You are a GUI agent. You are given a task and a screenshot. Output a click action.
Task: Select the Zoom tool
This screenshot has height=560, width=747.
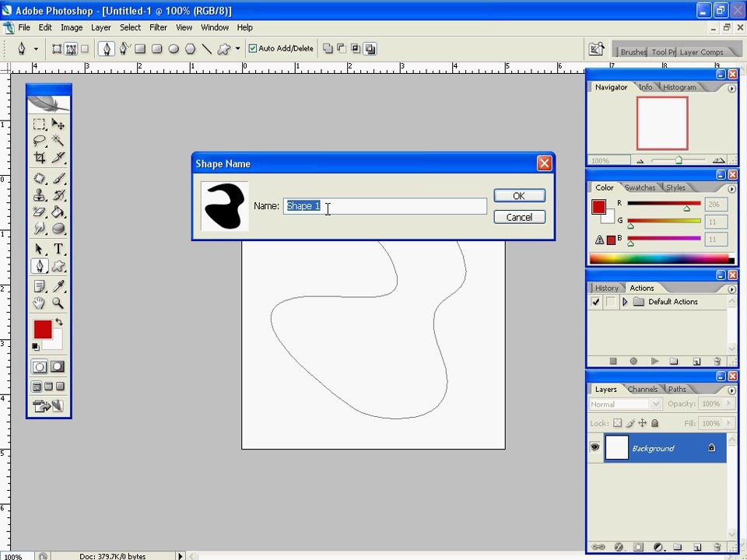[58, 303]
